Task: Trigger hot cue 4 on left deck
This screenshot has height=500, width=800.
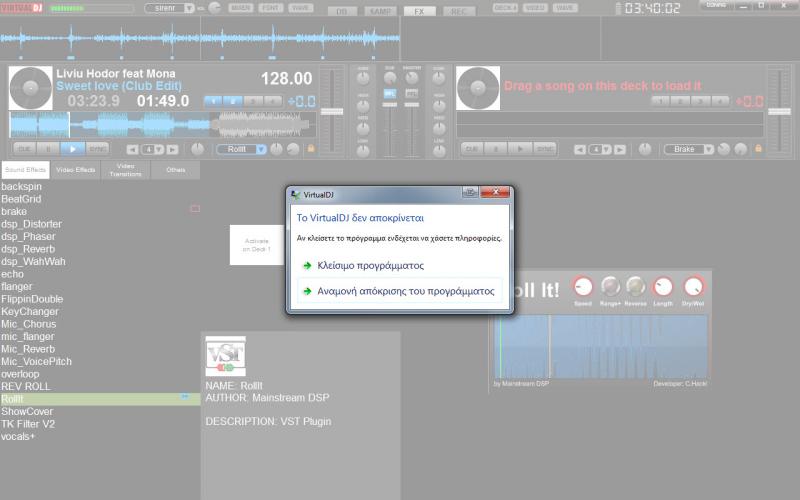Action: click(x=272, y=101)
